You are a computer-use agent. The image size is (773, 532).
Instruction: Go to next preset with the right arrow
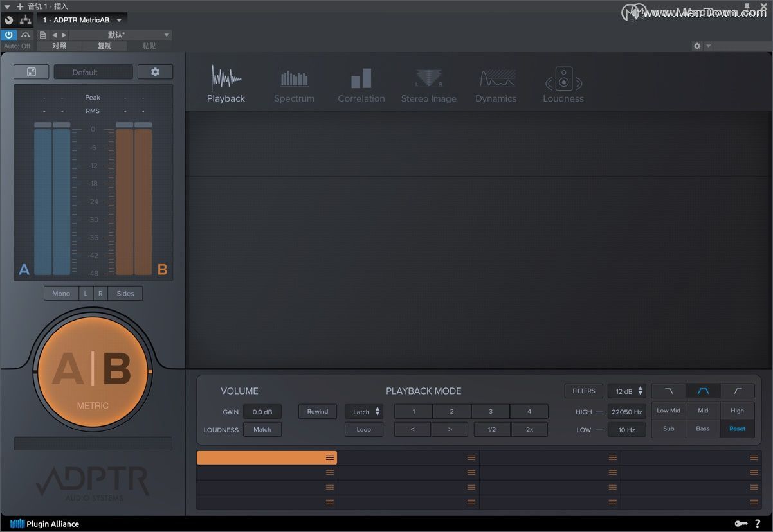64,35
